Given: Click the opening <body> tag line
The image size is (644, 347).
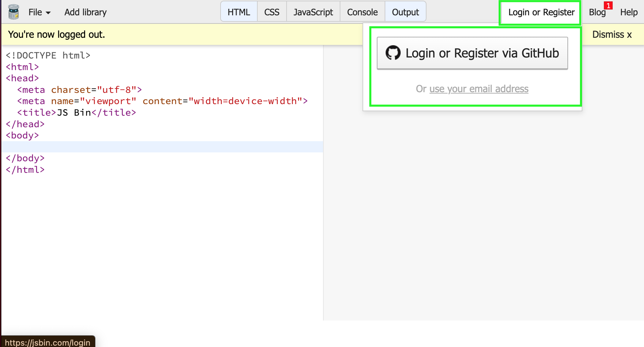Looking at the screenshot, I should [x=22, y=135].
